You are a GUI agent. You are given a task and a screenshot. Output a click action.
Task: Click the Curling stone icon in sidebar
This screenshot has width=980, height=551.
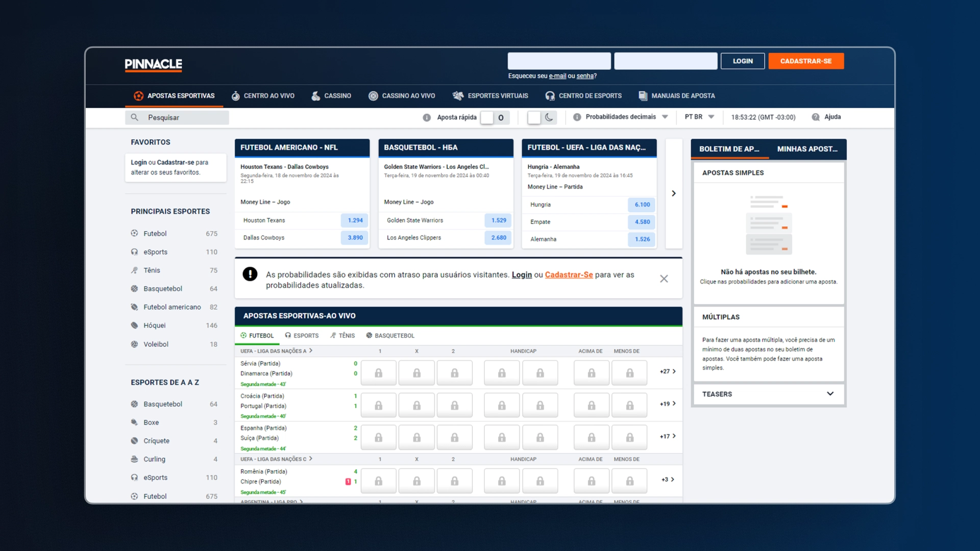(134, 459)
